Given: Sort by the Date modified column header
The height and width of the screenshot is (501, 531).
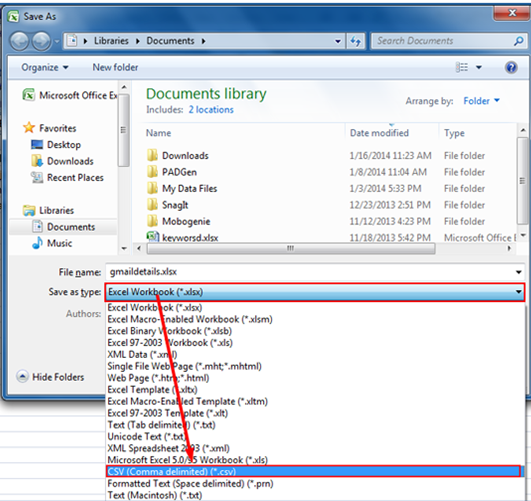Looking at the screenshot, I should (x=379, y=133).
